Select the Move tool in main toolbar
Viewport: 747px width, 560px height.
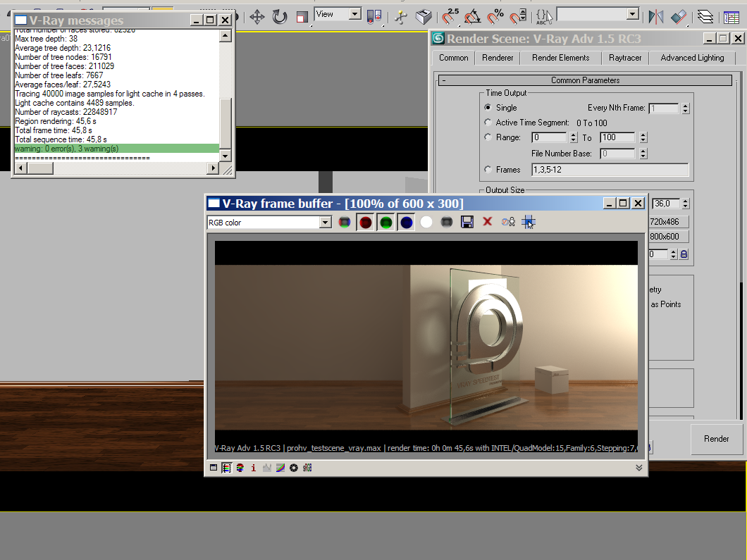[x=257, y=18]
